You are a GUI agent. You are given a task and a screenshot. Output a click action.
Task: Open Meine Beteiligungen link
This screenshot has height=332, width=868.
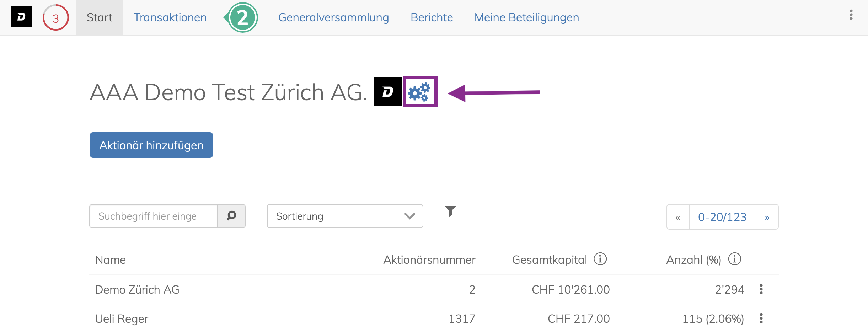[x=526, y=17]
